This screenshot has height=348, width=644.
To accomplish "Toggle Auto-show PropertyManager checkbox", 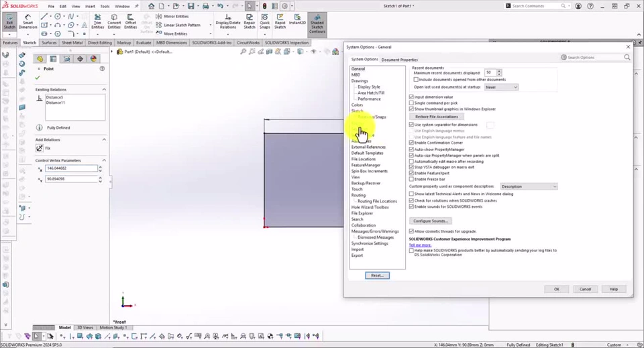I will (411, 150).
